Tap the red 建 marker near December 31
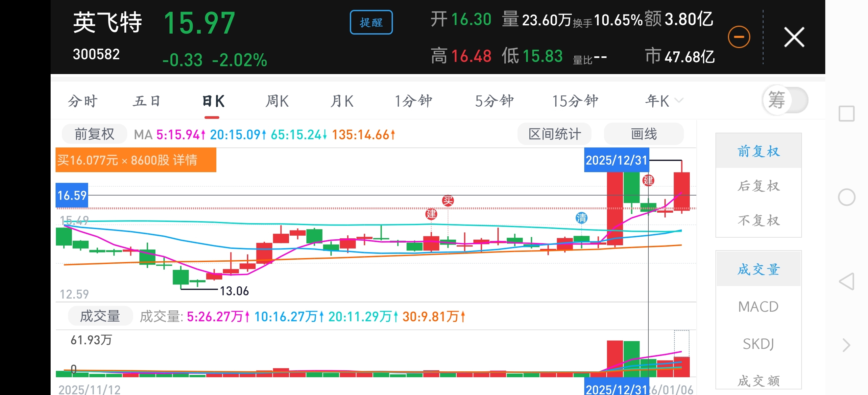868x395 pixels. click(648, 180)
